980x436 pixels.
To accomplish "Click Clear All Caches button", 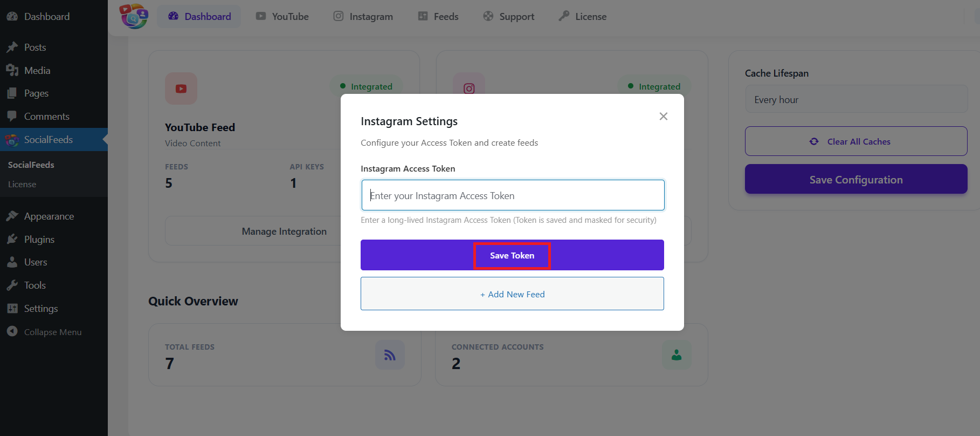I will tap(856, 141).
